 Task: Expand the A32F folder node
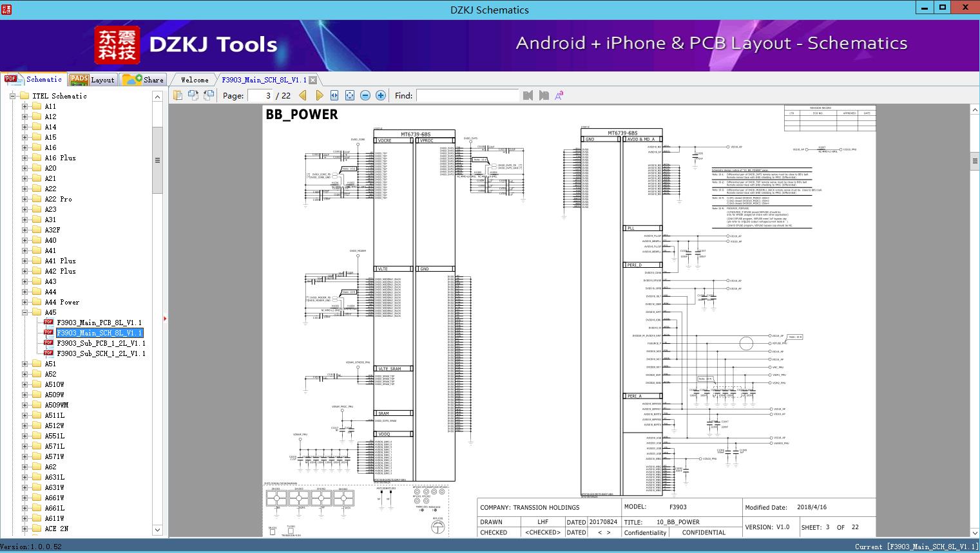coord(24,230)
